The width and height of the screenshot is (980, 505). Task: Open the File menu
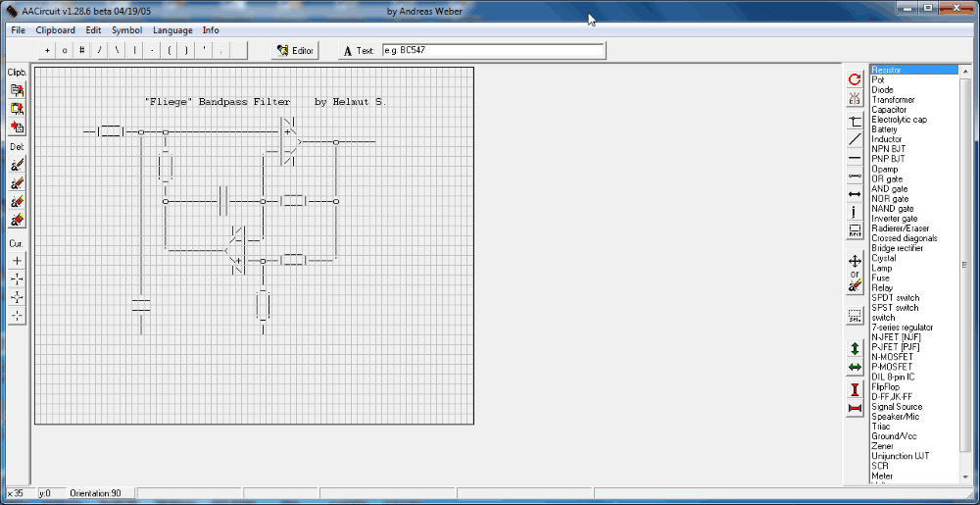pos(18,30)
